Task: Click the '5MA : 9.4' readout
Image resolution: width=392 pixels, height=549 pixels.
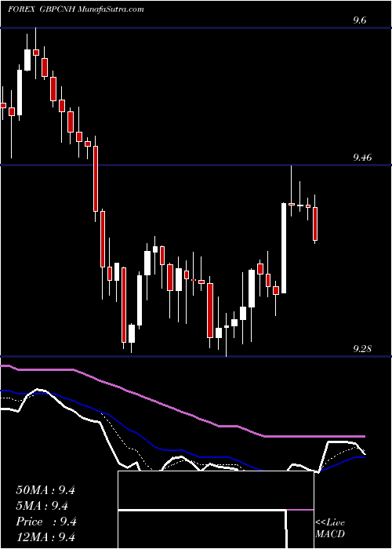Action: coord(42,506)
